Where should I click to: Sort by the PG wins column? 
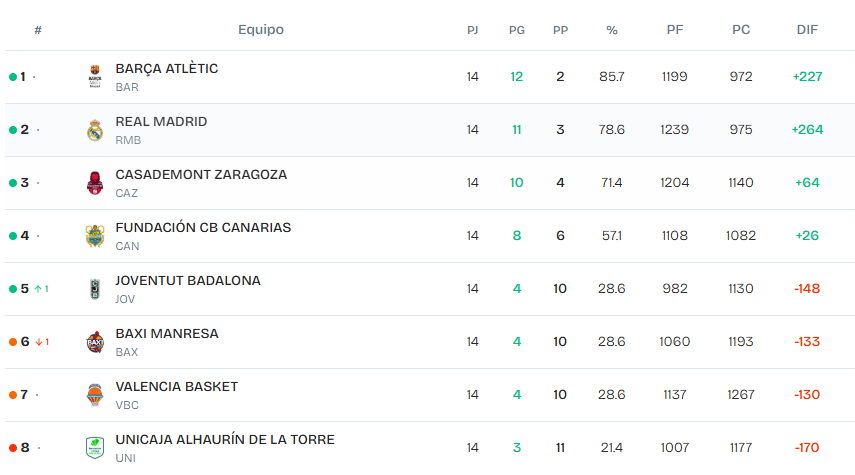click(516, 30)
